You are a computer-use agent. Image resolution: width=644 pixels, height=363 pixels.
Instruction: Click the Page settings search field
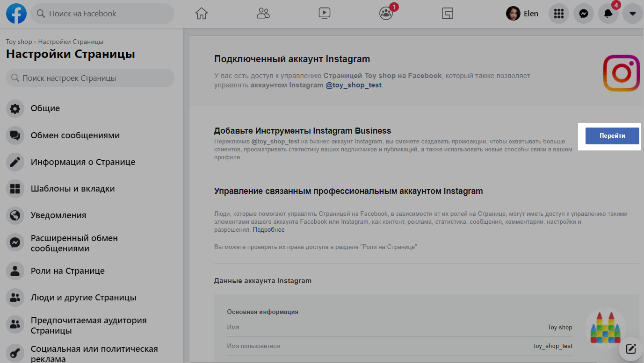[x=90, y=78]
